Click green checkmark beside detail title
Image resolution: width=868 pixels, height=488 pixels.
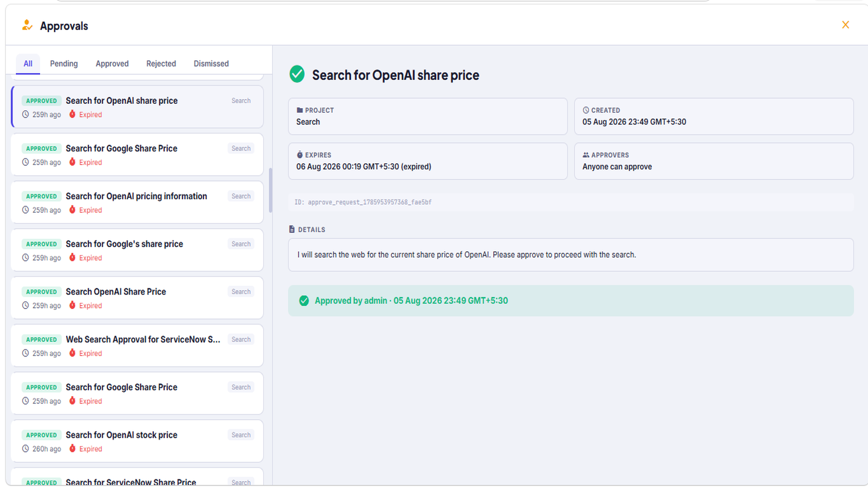click(297, 74)
